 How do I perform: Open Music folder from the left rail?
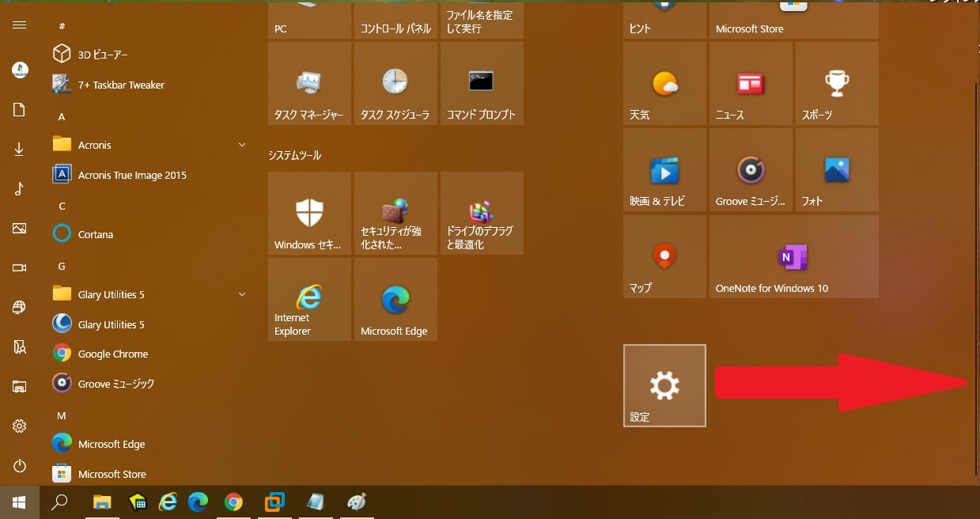(20, 188)
